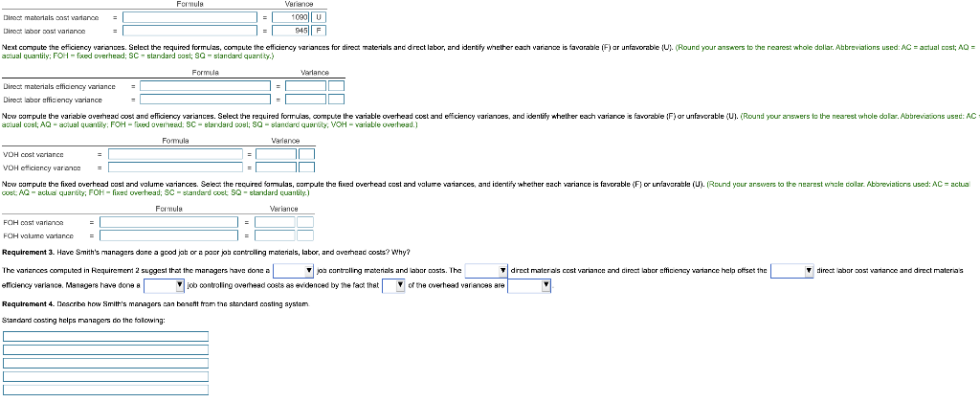Click the 'Requirement 4.' heading text

[x=28, y=303]
